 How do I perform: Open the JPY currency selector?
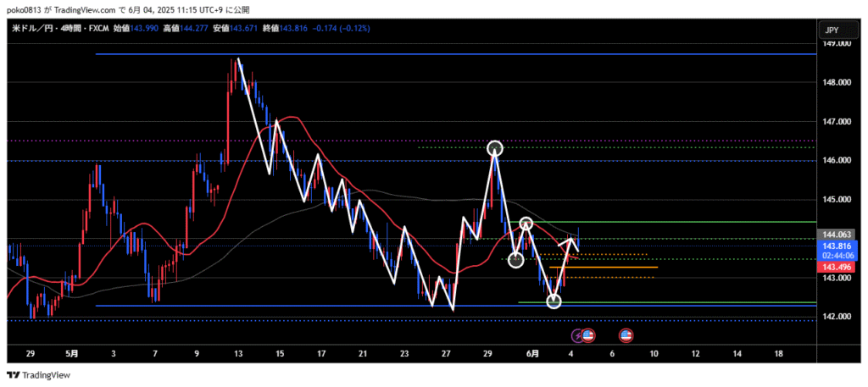tap(831, 30)
